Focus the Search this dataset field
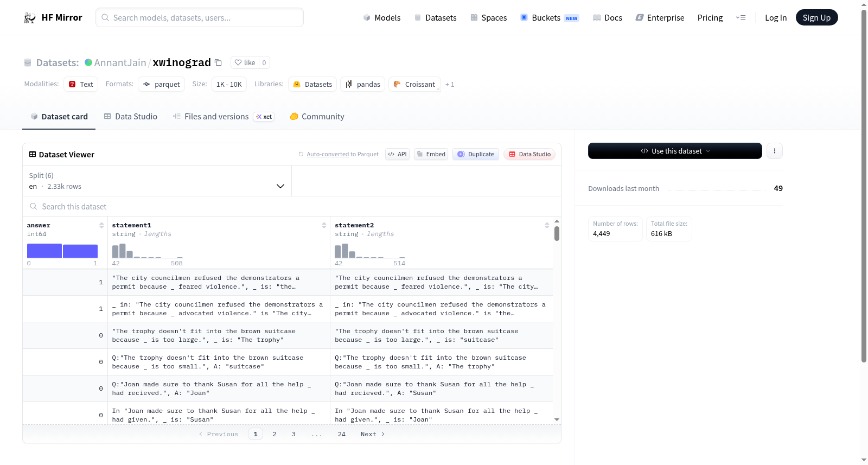868x465 pixels. (x=292, y=207)
